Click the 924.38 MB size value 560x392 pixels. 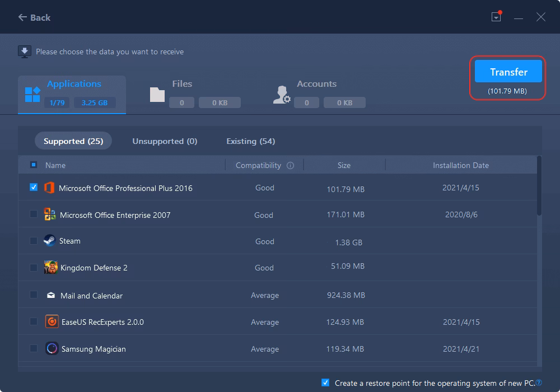(346, 295)
